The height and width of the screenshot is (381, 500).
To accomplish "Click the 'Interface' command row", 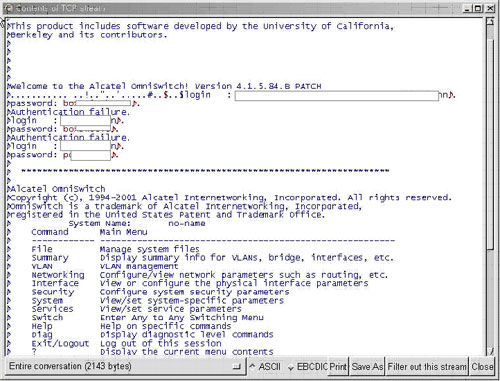I will pyautogui.click(x=200, y=283).
